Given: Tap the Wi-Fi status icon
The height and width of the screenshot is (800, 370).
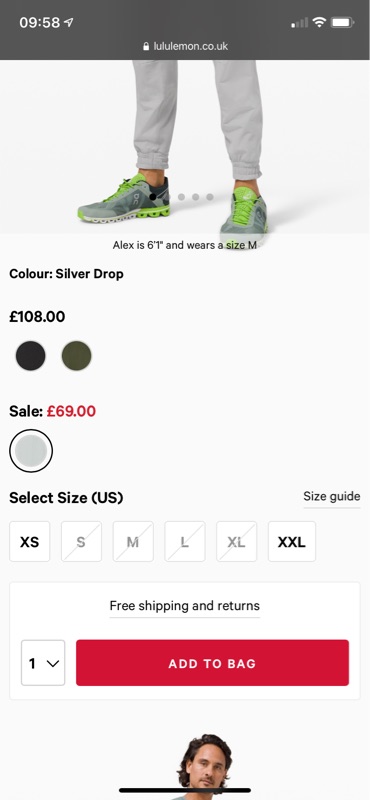Looking at the screenshot, I should pos(319,22).
